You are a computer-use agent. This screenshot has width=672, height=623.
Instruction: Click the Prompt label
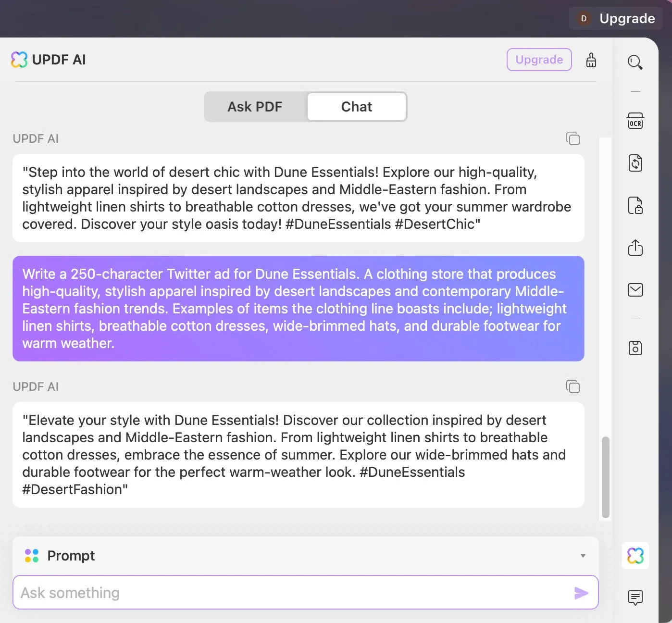(71, 556)
